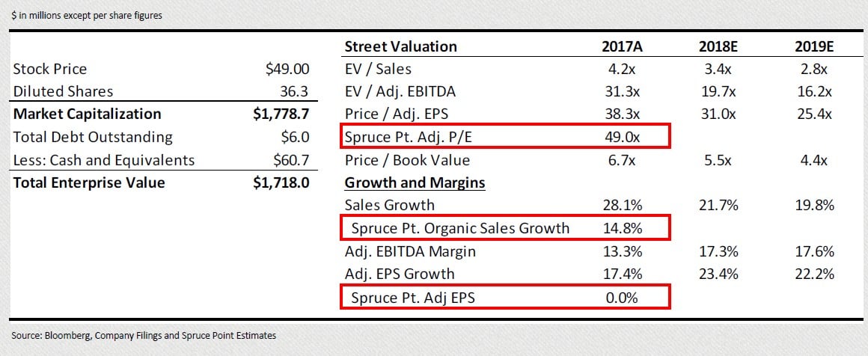Click the Price / Adj. EPS 2019E value 25.4x
The height and width of the screenshot is (356, 868).
tap(815, 114)
